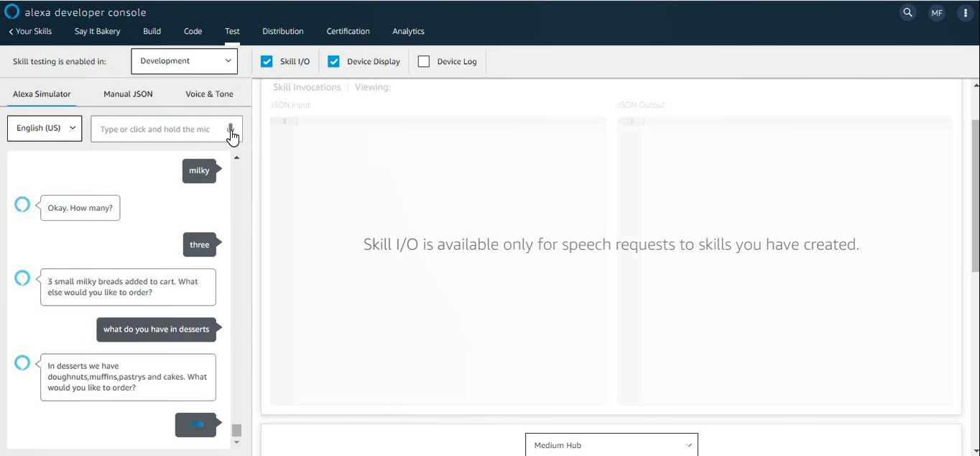Switch to the Manual JSON tab
The image size is (980, 456).
(128, 94)
